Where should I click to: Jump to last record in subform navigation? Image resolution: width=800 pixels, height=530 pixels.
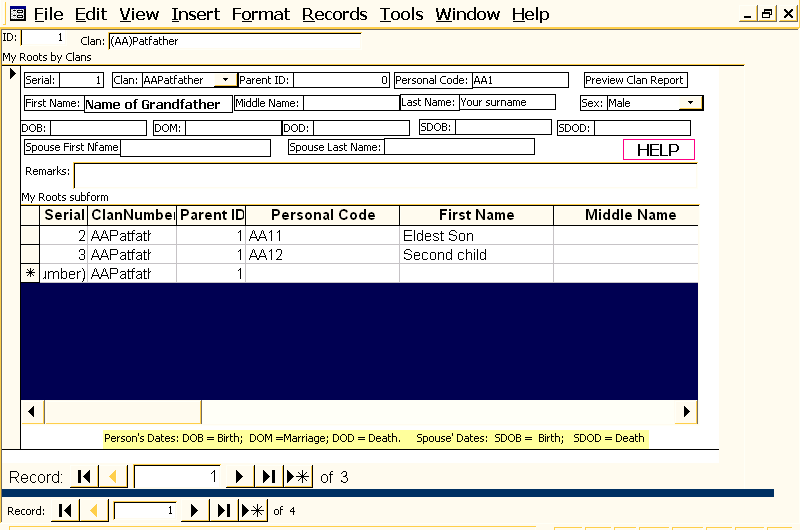click(269, 477)
